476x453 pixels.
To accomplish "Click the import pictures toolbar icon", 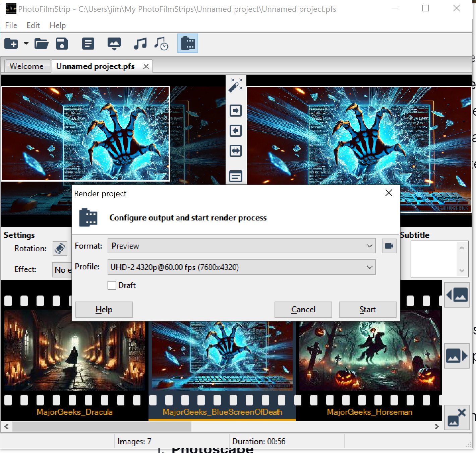I will click(x=114, y=44).
